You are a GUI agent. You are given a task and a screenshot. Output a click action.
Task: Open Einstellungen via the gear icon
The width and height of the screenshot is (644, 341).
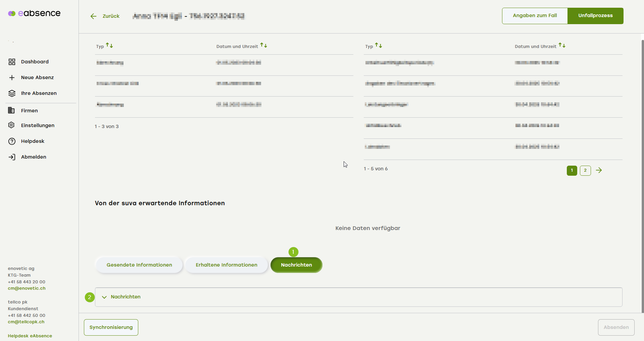[11, 125]
